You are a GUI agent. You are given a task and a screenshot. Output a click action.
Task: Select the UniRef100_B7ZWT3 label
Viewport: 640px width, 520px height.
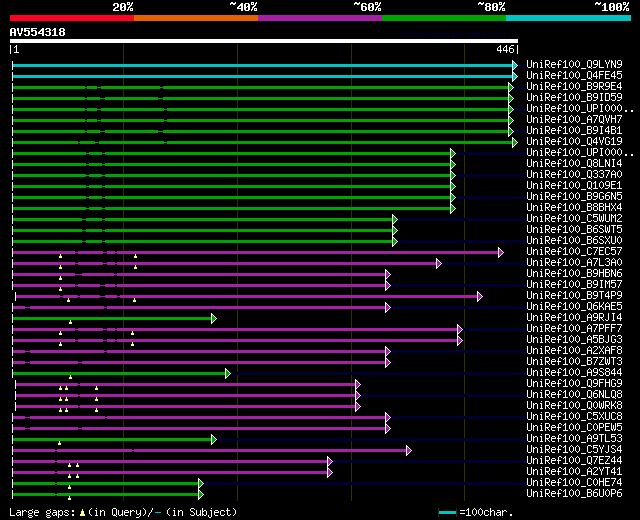click(574, 362)
